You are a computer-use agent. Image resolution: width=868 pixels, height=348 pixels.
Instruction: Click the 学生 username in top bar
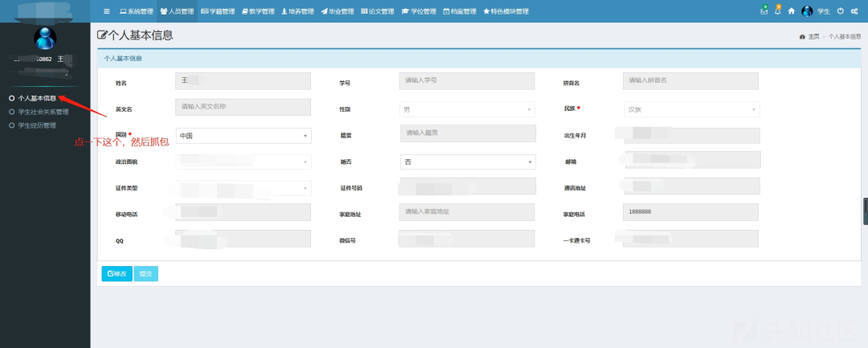(824, 11)
